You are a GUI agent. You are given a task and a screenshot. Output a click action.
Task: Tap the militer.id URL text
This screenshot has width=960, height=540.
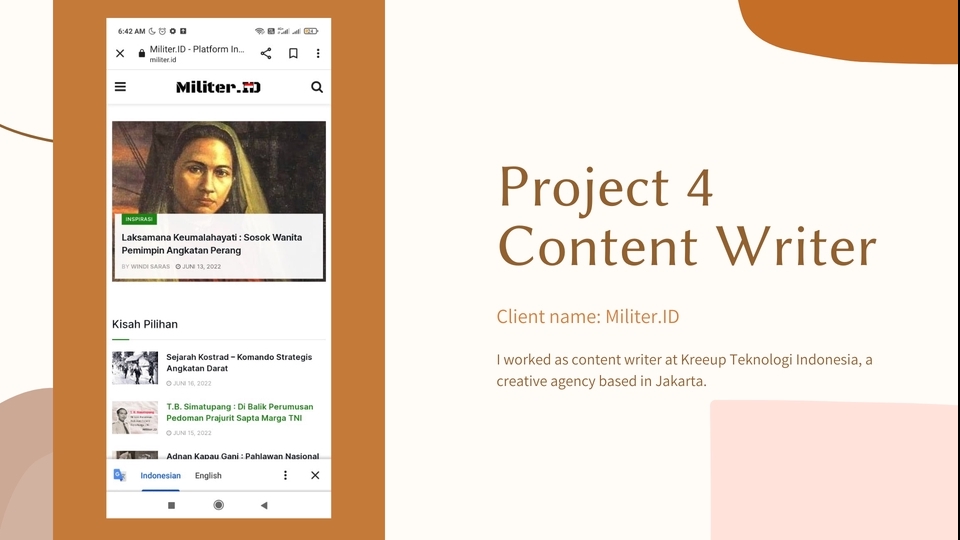(x=163, y=60)
